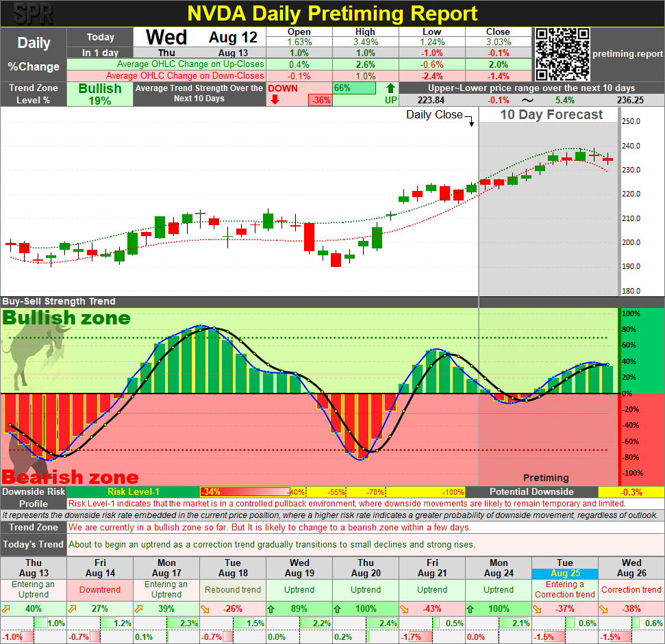Image resolution: width=665 pixels, height=644 pixels.
Task: Click the -36% down-strength bar
Action: click(x=321, y=101)
